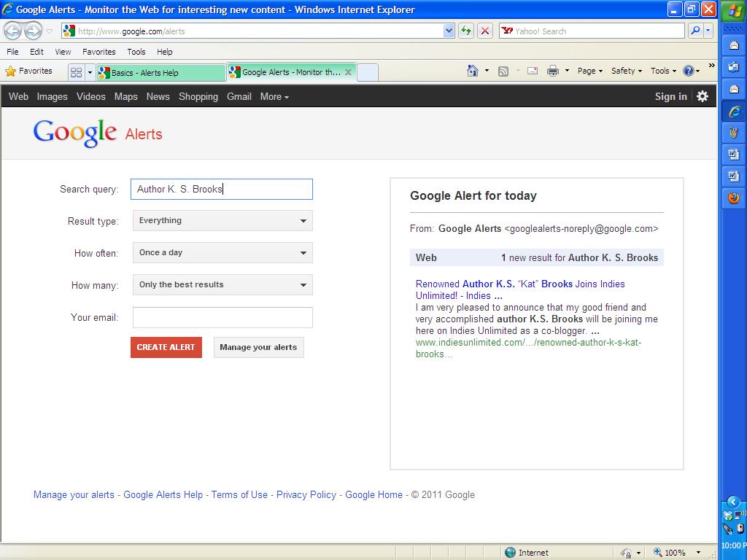Open the Quick Tabs grid view
747x560 pixels.
[x=76, y=72]
